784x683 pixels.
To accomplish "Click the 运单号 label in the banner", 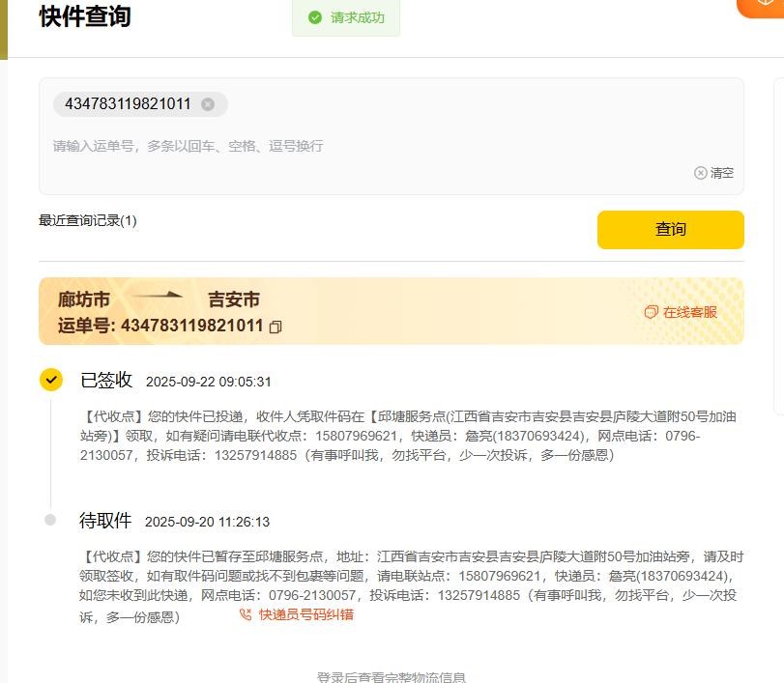I will 86,326.
